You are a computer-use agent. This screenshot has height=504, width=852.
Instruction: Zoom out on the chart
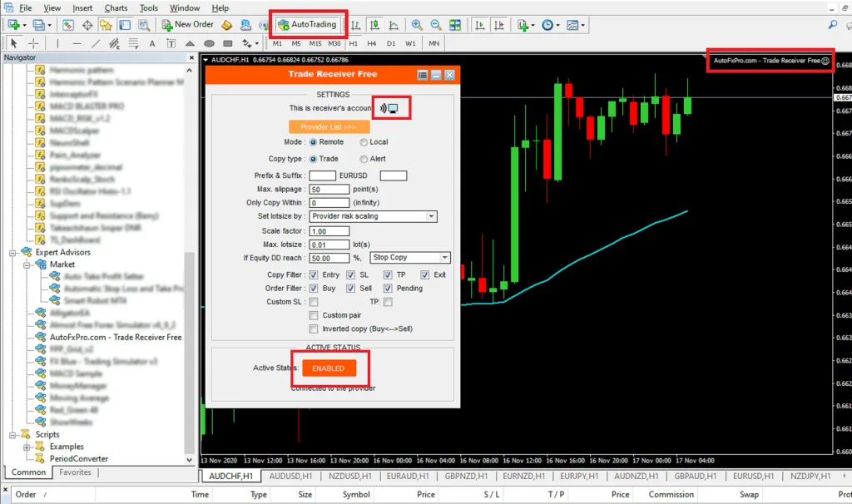coord(436,25)
